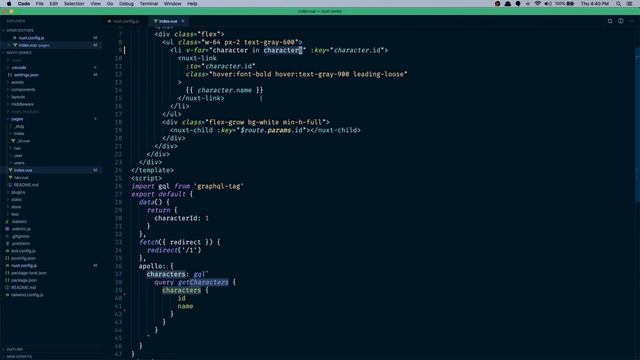Collapse the .vscode folder
The width and height of the screenshot is (640, 360).
click(19, 67)
